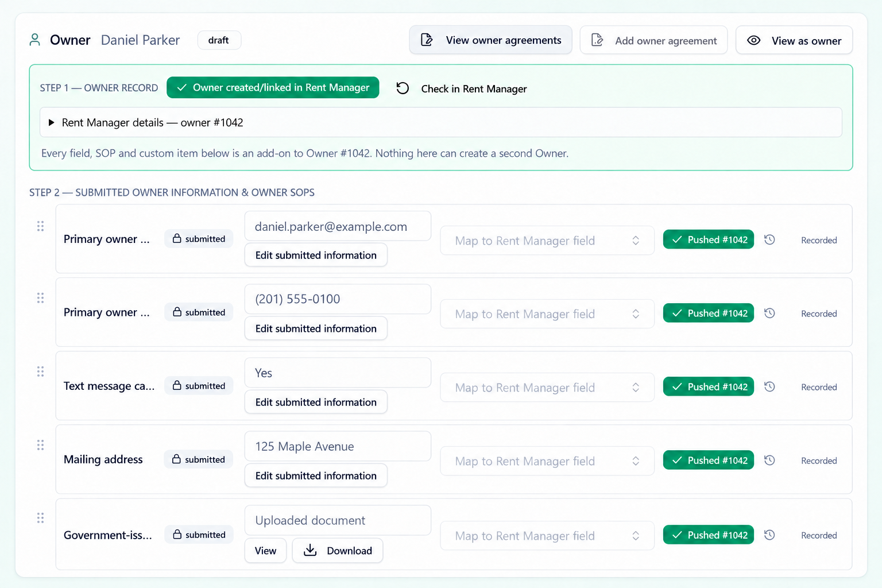The width and height of the screenshot is (882, 588).
Task: Edit submitted information for phone row
Action: pyautogui.click(x=316, y=328)
